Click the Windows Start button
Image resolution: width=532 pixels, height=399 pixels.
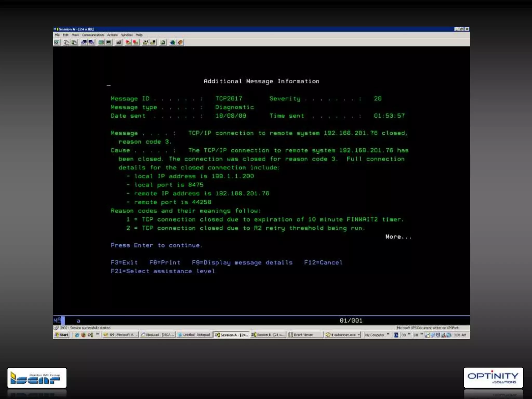pyautogui.click(x=62, y=335)
